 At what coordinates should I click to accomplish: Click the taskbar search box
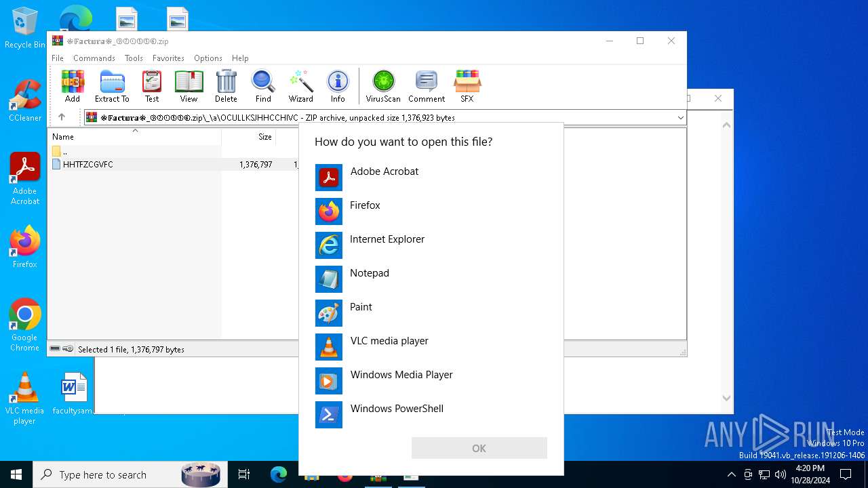[129, 474]
